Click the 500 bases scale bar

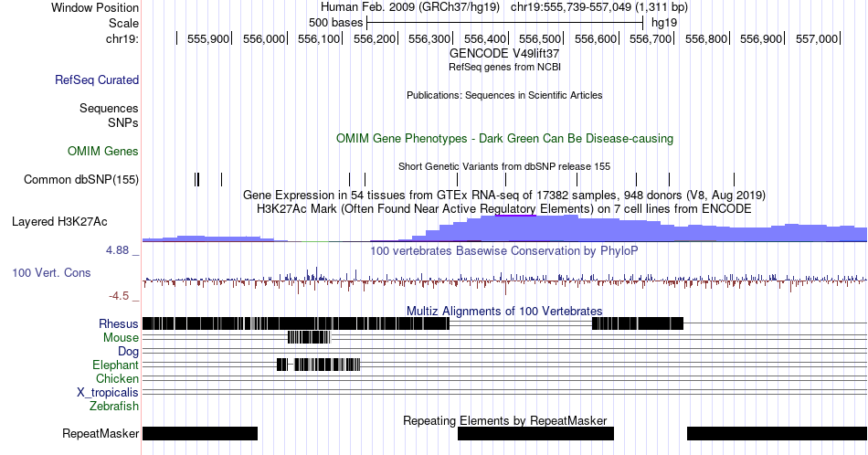(x=505, y=23)
